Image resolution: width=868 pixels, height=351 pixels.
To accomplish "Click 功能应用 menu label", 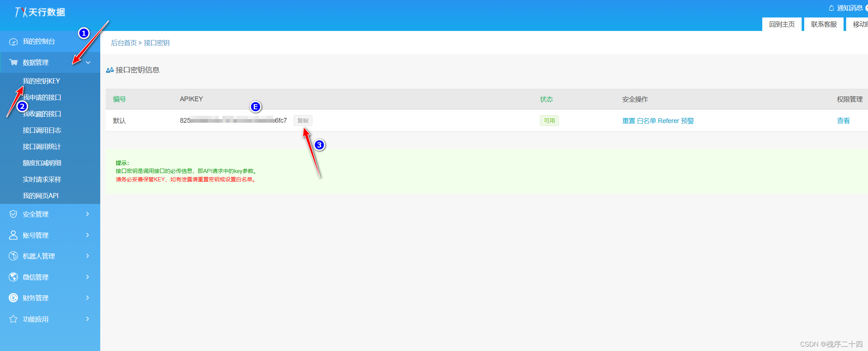I will tap(35, 319).
